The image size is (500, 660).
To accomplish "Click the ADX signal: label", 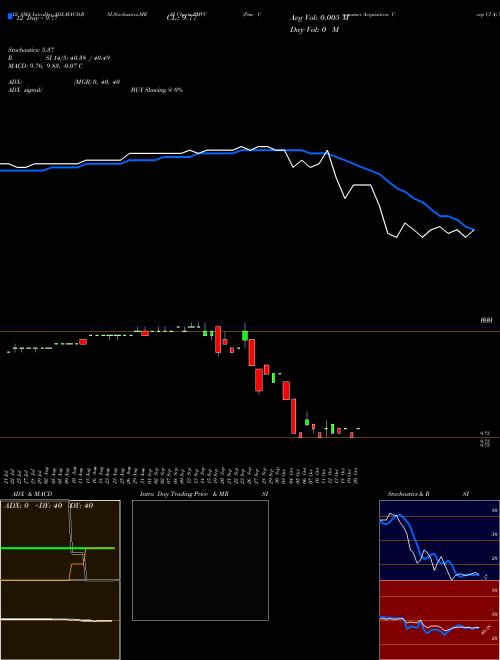I will coord(25,90).
